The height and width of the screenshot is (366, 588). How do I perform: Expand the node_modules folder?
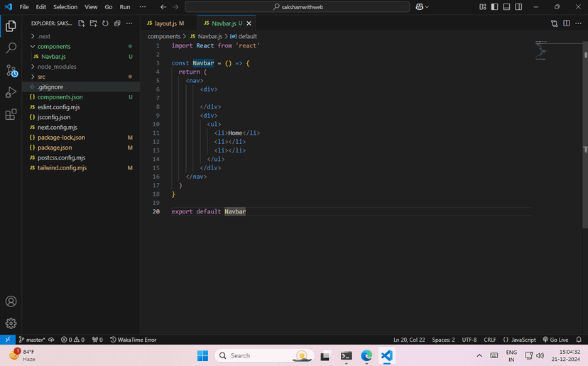coord(57,67)
